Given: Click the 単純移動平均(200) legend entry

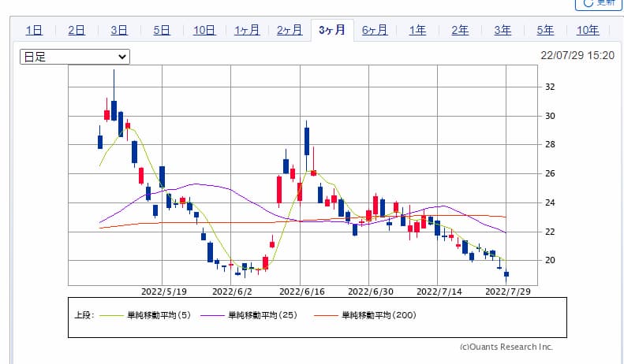Looking at the screenshot, I should pyautogui.click(x=377, y=316).
